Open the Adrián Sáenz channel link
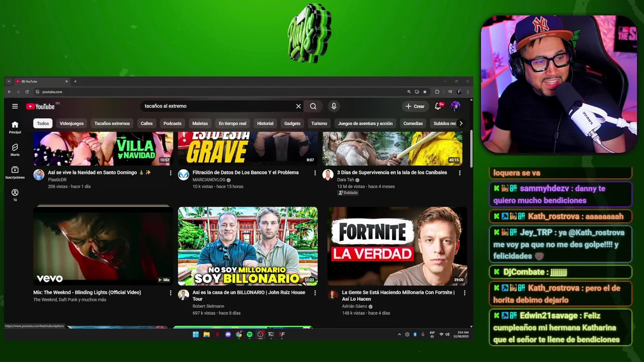The width and height of the screenshot is (644, 362). pyautogui.click(x=355, y=306)
